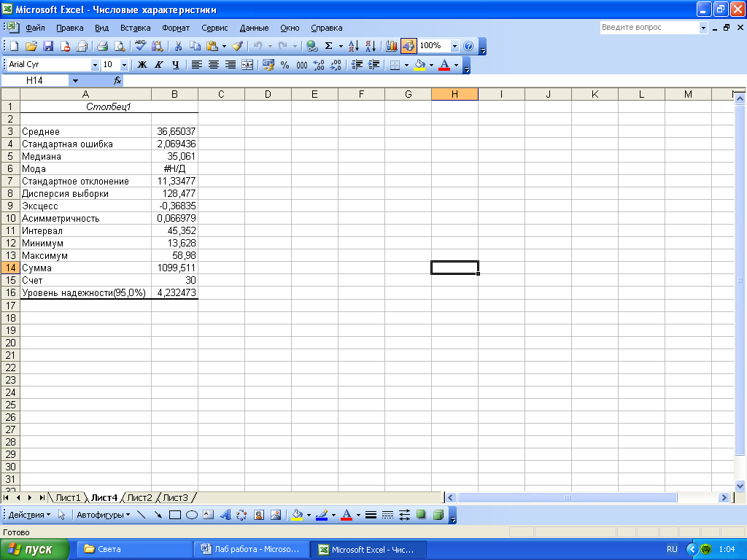747x560 pixels.
Task: Apply percent style format
Action: point(285,65)
